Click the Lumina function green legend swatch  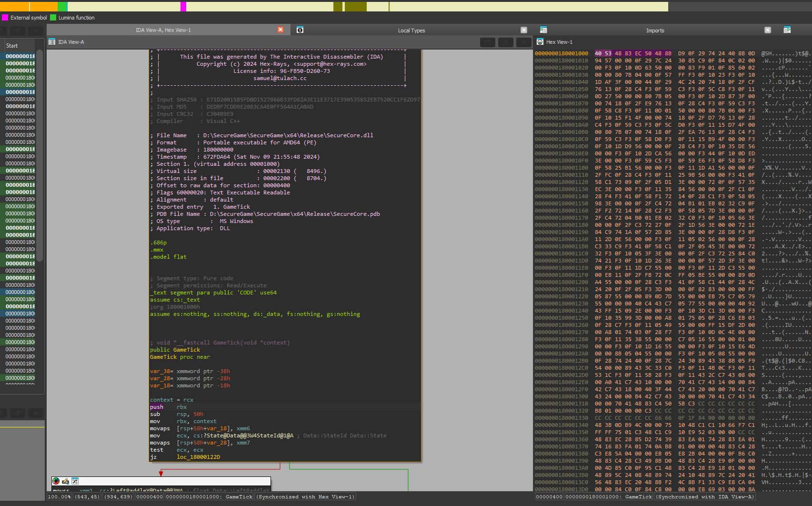53,18
